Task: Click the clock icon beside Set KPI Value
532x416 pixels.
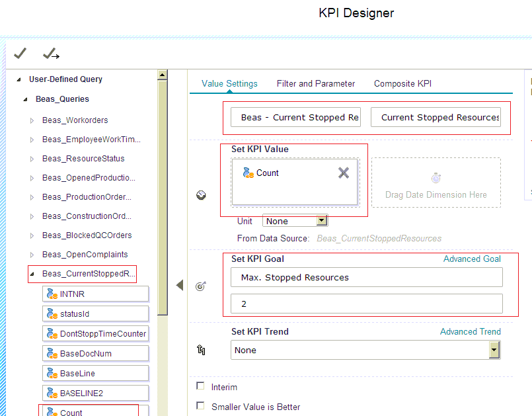Action: (x=201, y=194)
